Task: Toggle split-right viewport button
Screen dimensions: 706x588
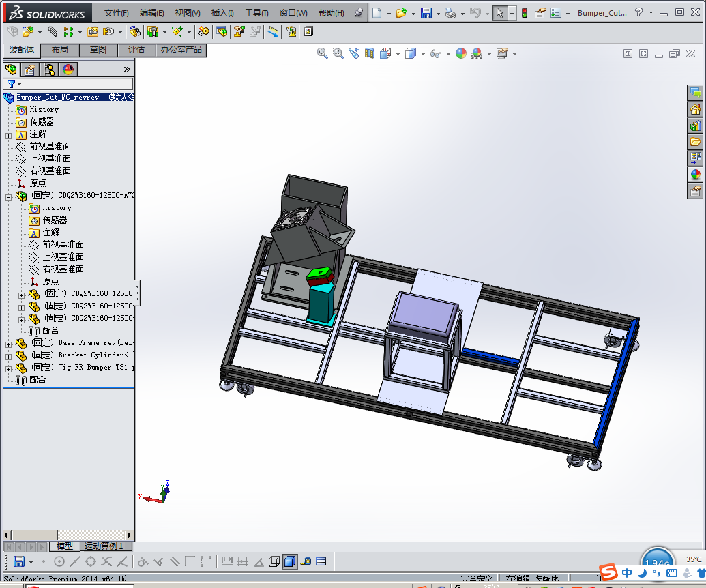Action: coord(643,54)
